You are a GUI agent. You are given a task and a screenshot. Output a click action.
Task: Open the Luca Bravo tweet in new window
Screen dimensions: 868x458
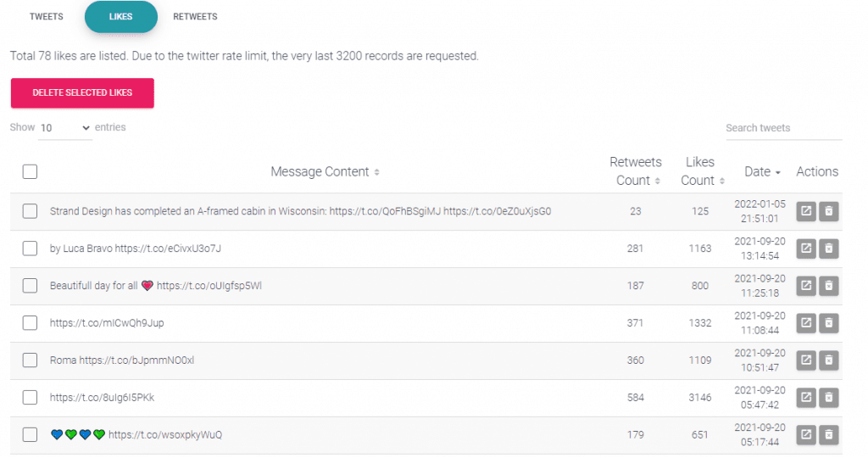point(806,249)
